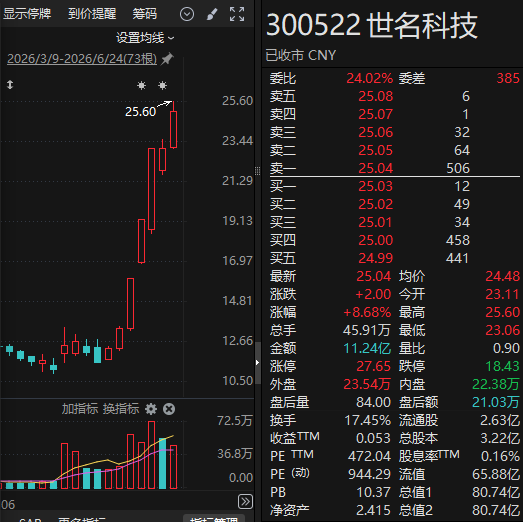Click the 委比 24.02% value

(x=370, y=78)
